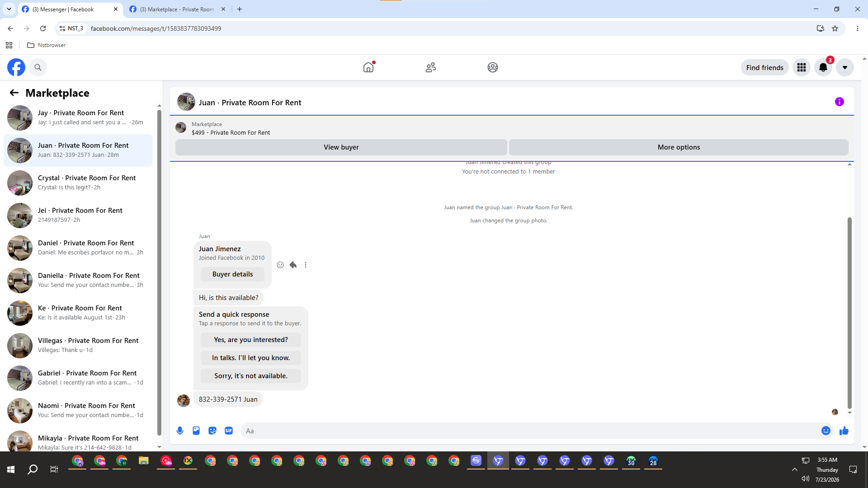Open the Groups icon in top navigation
The width and height of the screenshot is (868, 488).
tap(493, 67)
